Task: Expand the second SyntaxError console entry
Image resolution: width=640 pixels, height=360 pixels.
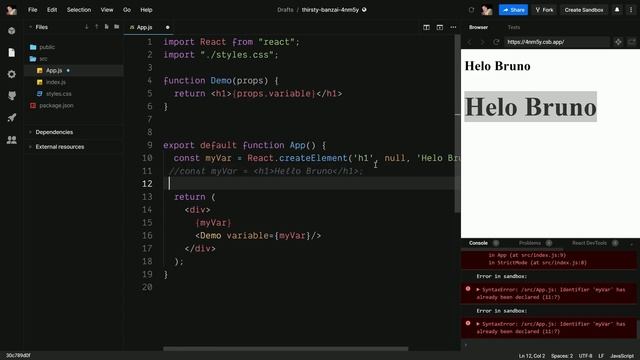Action: (x=478, y=324)
